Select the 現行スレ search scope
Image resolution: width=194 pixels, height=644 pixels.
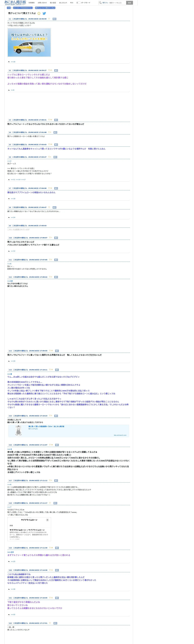[x=105, y=3]
